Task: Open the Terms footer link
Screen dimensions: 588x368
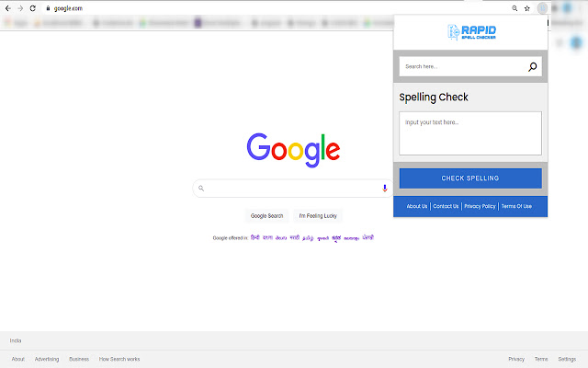Action: [541, 359]
